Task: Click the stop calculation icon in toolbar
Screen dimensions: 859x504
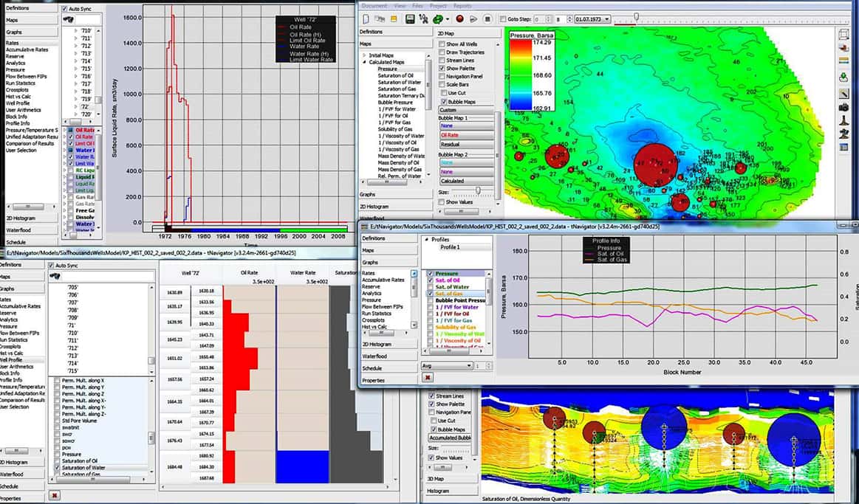Action: pyautogui.click(x=487, y=19)
